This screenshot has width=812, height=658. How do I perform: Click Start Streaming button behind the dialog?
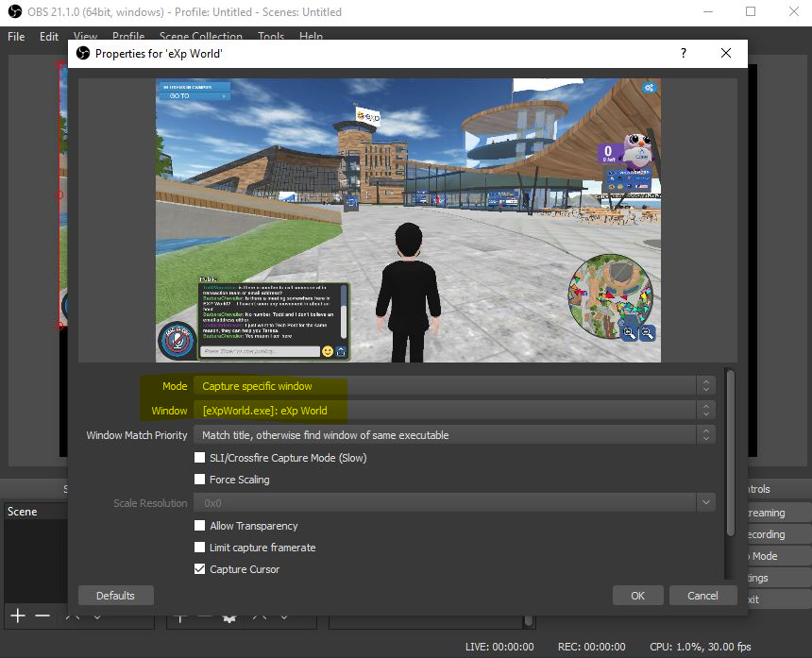[x=779, y=513]
